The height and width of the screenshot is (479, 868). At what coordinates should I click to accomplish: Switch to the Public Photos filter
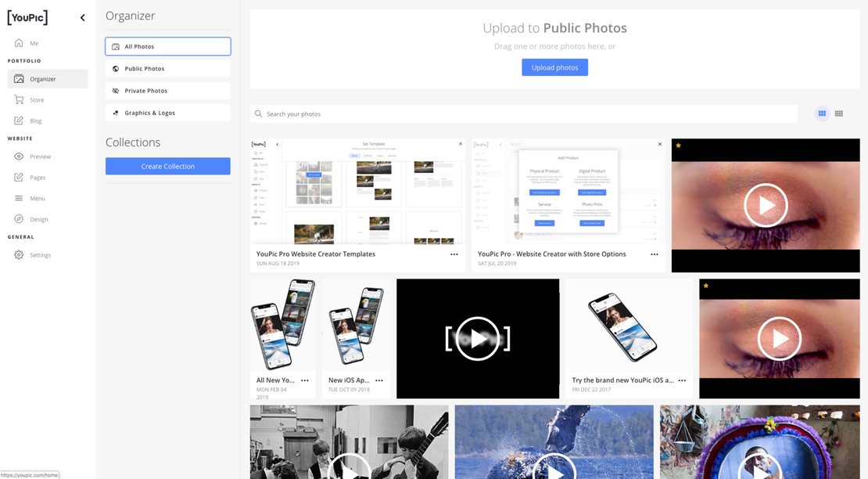click(x=167, y=68)
